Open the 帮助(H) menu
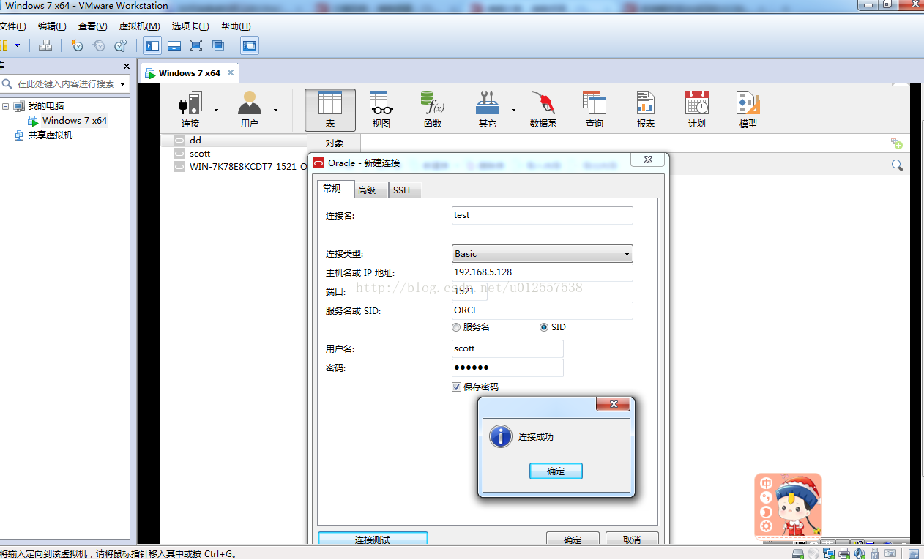Image resolution: width=924 pixels, height=560 pixels. click(236, 26)
